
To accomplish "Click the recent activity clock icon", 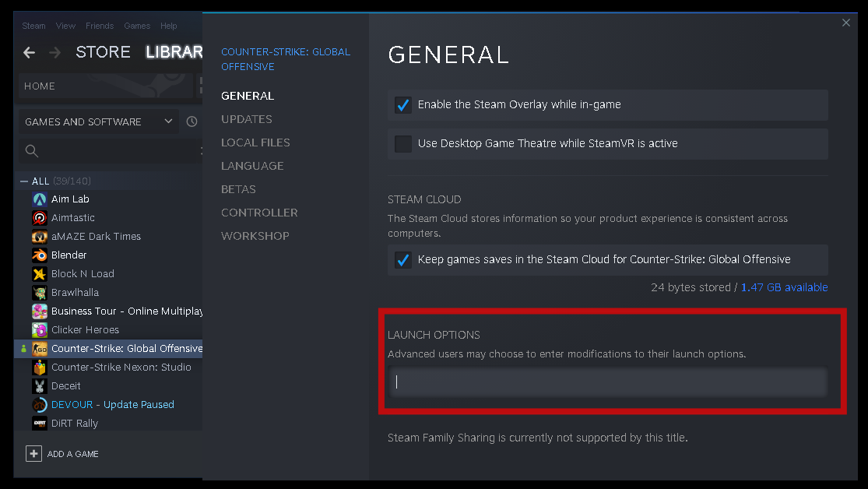I will pos(192,121).
